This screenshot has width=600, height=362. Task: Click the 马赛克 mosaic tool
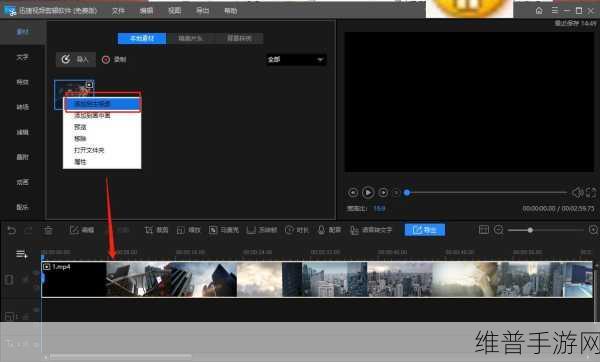[x=224, y=230]
